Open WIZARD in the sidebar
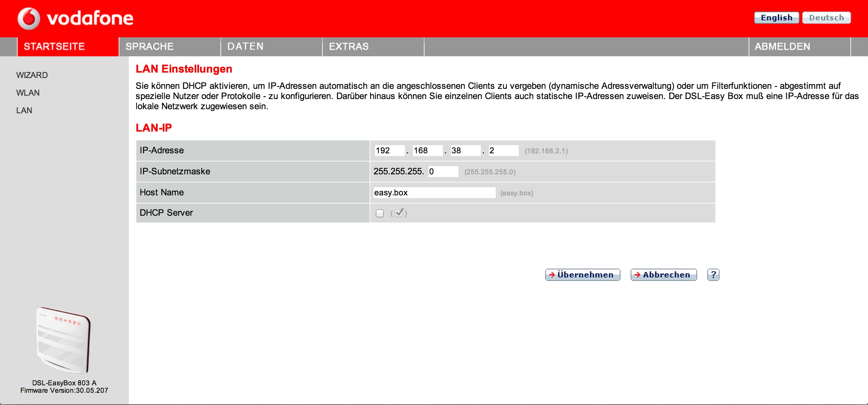 pos(32,75)
